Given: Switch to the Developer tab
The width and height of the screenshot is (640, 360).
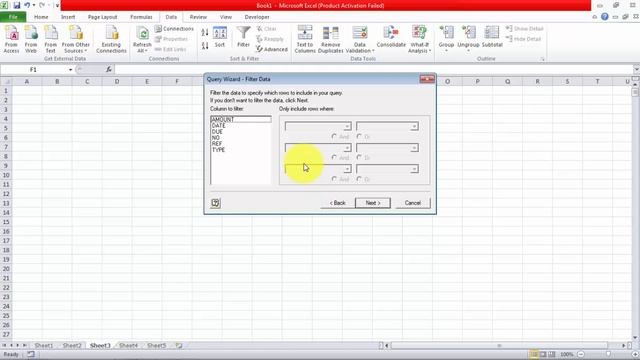Looking at the screenshot, I should coord(257,17).
